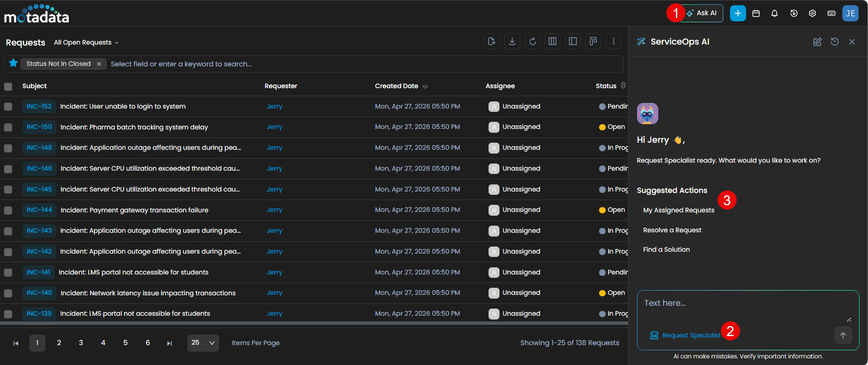This screenshot has height=365, width=868.
Task: View ServiceOps AI chat history
Action: pyautogui.click(x=835, y=42)
